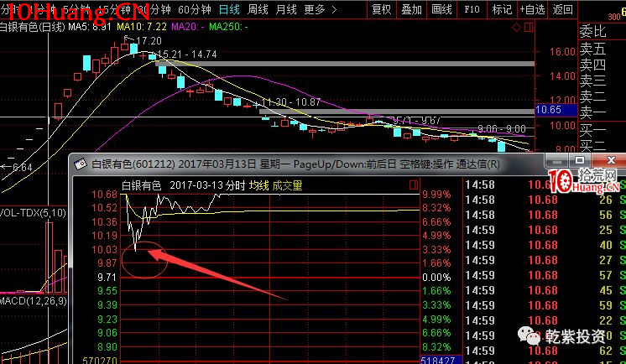The width and height of the screenshot is (626, 364).
Task: Click the 叠加 overlay button
Action: coord(412,9)
